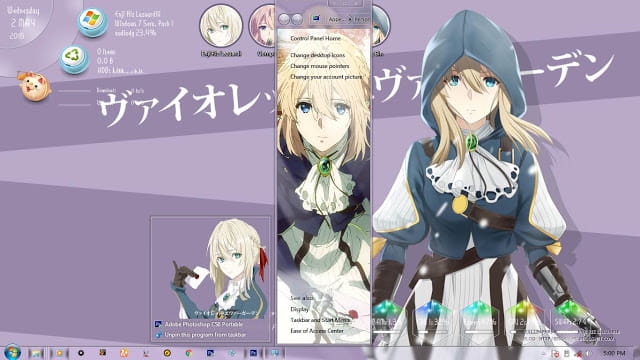Open the Personalization window taskbar button
Image resolution: width=640 pixels, height=360 pixels.
(275, 353)
